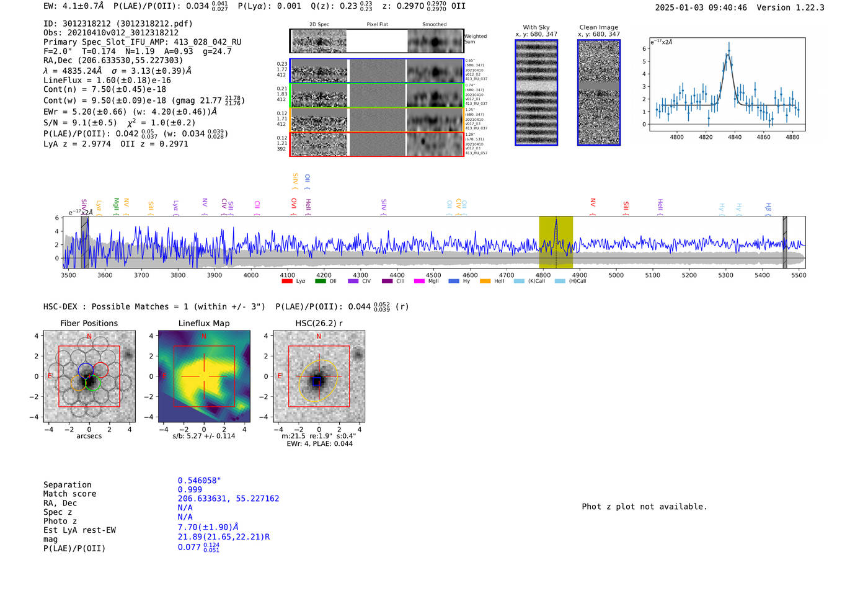Click the hatched gray band near 5460
Viewport: 868px width, 591px height.
coord(785,242)
